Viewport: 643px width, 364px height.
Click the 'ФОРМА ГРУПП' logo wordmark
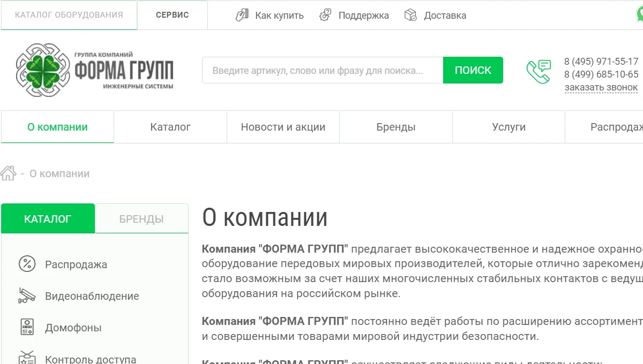pos(124,70)
